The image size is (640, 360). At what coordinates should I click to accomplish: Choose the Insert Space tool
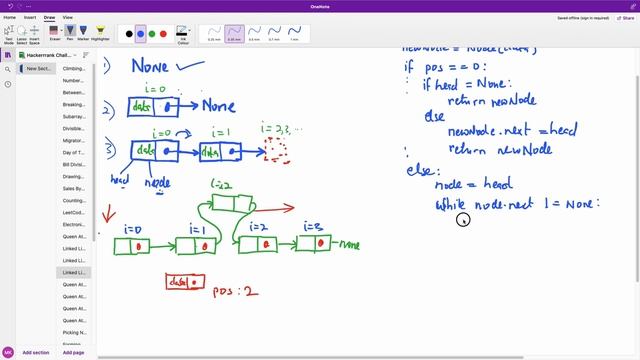[x=34, y=35]
